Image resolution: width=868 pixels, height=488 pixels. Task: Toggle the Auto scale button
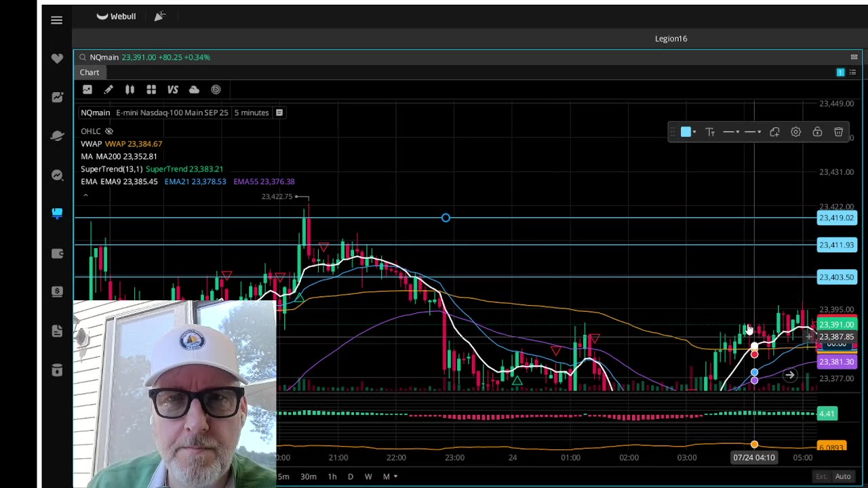tap(843, 476)
